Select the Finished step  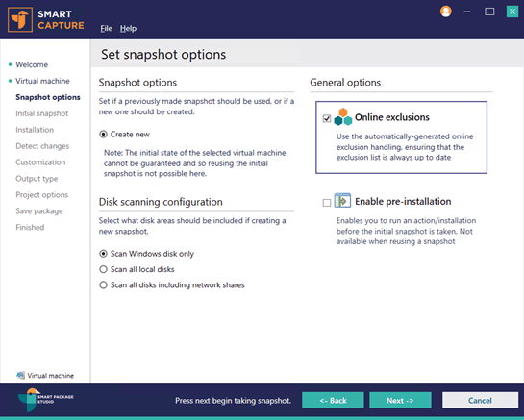tap(30, 227)
